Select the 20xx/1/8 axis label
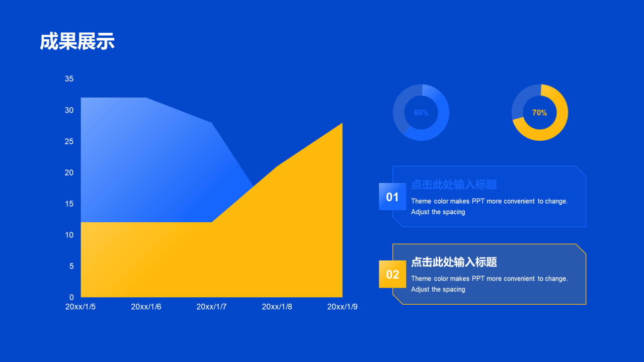 (x=277, y=307)
